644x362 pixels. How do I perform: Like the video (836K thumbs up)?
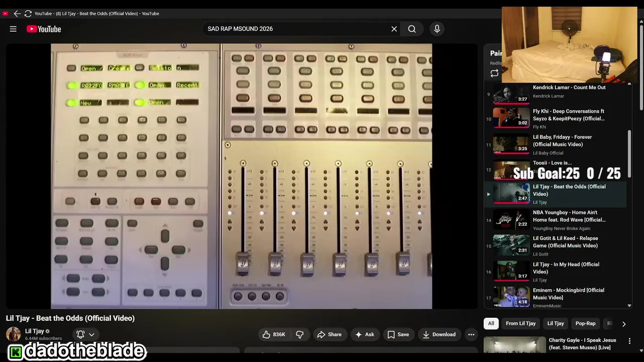274,334
